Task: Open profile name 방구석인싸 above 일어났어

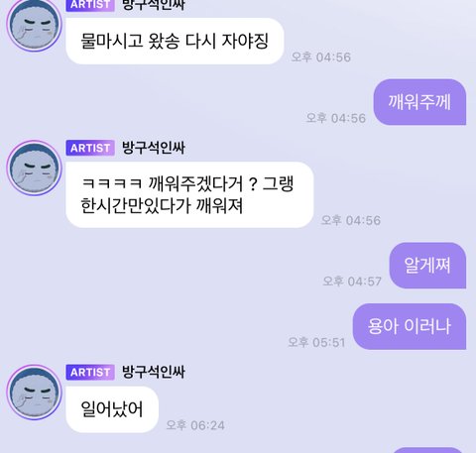Action: pyautogui.click(x=154, y=372)
